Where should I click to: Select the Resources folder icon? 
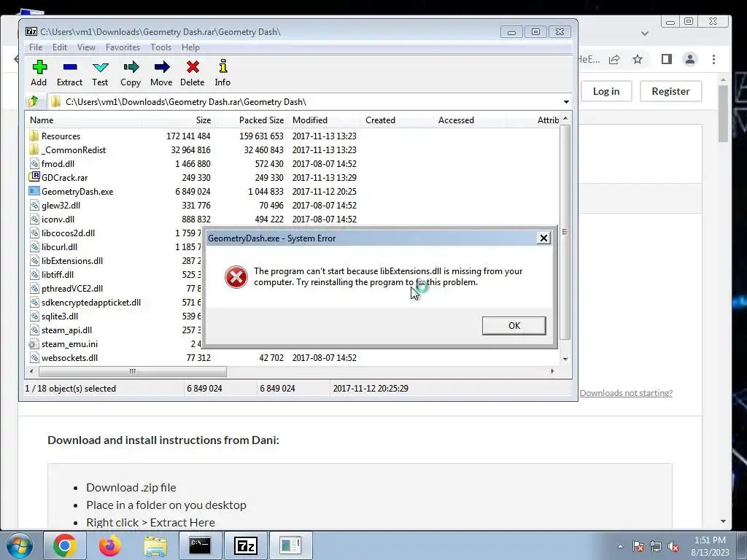34,136
